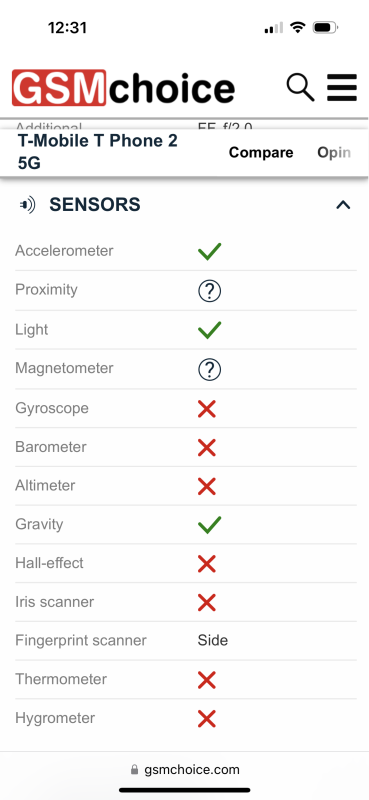Viewport: 369px width, 800px height.
Task: Click the SENSORS section heading
Action: 95,205
